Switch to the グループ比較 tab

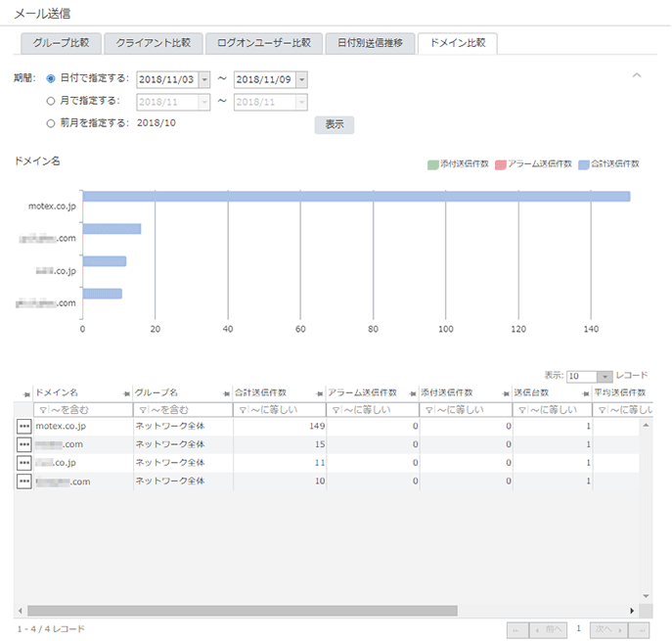point(60,43)
